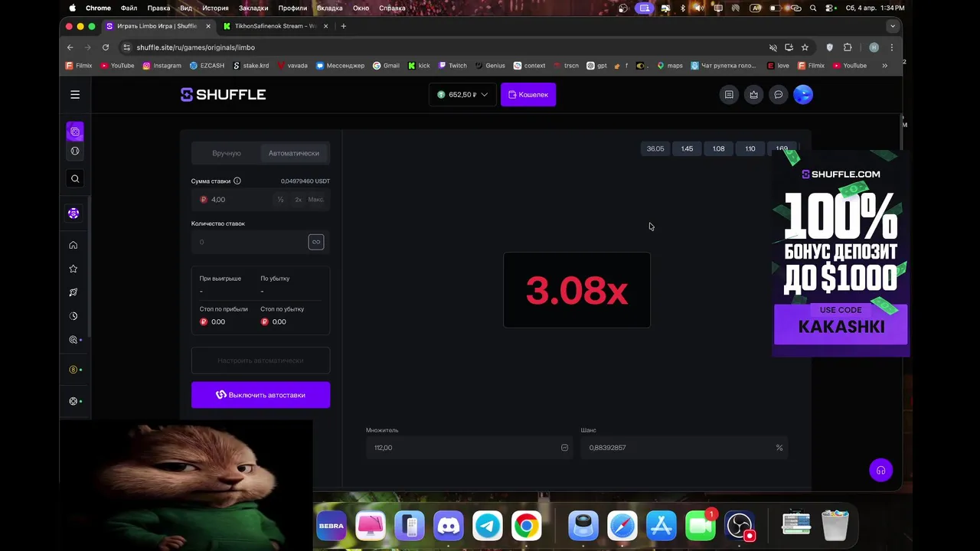Open the hamburger sidebar menu

[x=75, y=94]
